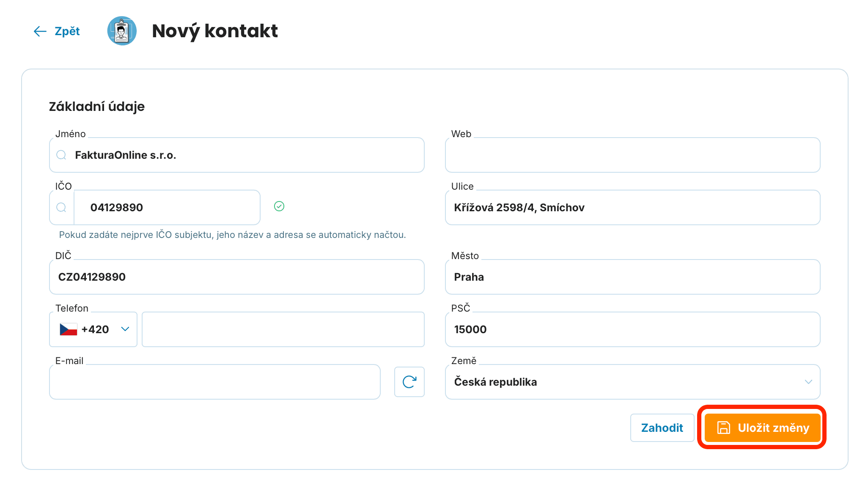Focus the Jméno field with FakturaOnline s.r.o.

[237, 155]
